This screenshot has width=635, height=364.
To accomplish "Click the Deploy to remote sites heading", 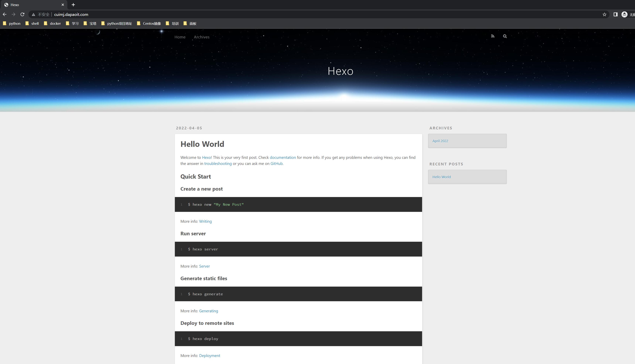I will (207, 323).
